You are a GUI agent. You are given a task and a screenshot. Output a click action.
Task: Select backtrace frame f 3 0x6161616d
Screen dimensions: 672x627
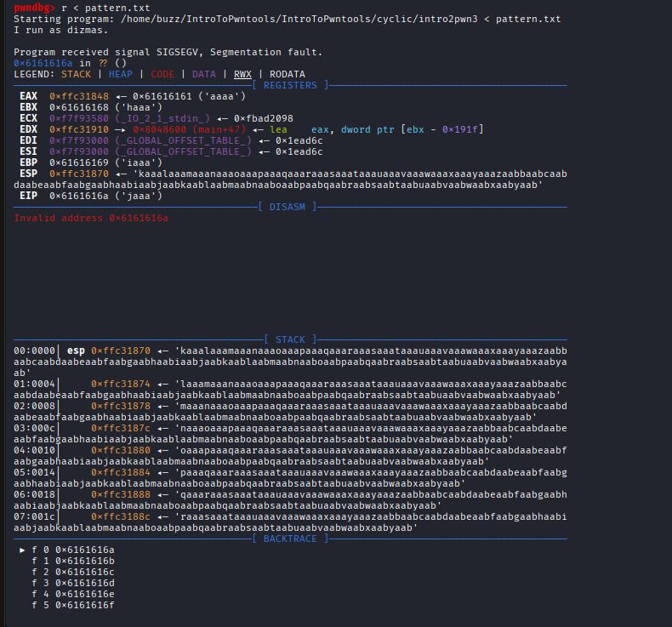click(x=72, y=583)
